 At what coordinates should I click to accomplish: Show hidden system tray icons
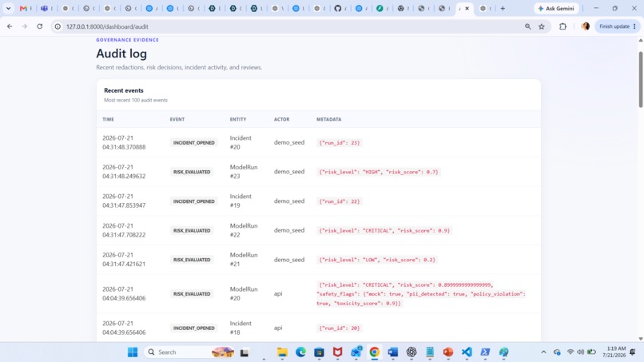click(543, 352)
